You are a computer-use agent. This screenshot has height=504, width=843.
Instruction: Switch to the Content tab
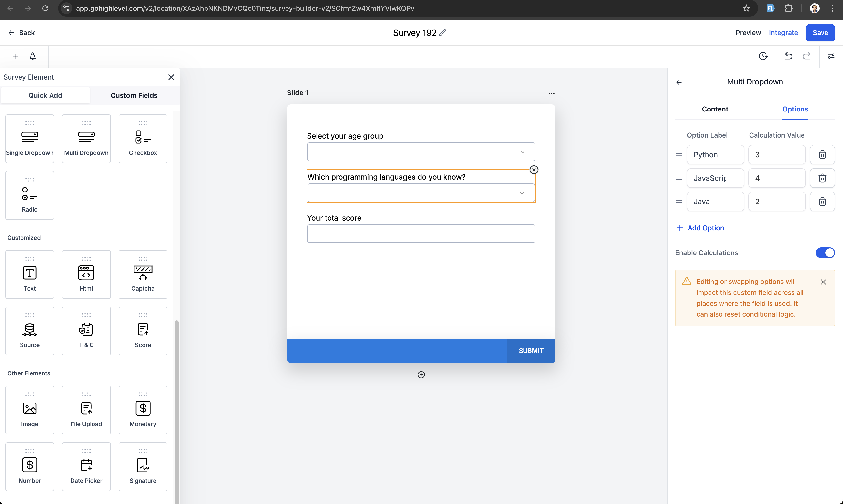(715, 109)
